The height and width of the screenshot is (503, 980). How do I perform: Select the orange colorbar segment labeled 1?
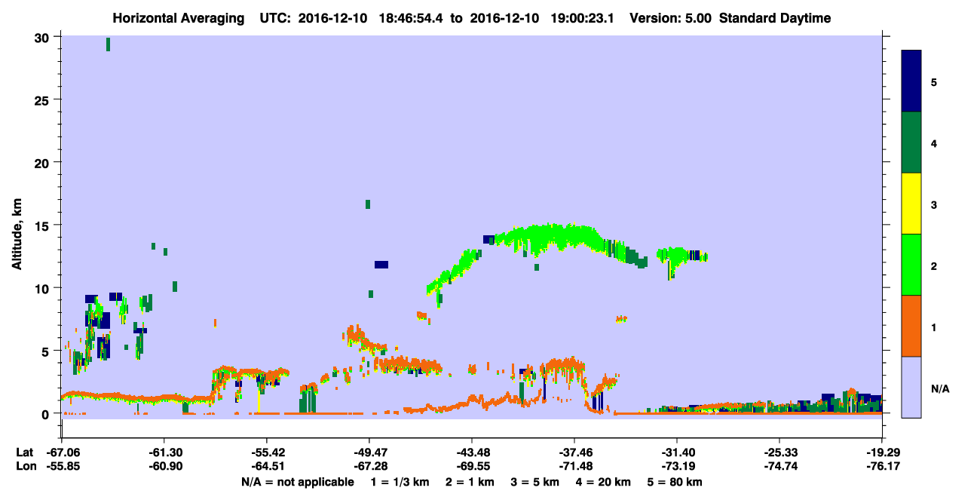point(911,326)
